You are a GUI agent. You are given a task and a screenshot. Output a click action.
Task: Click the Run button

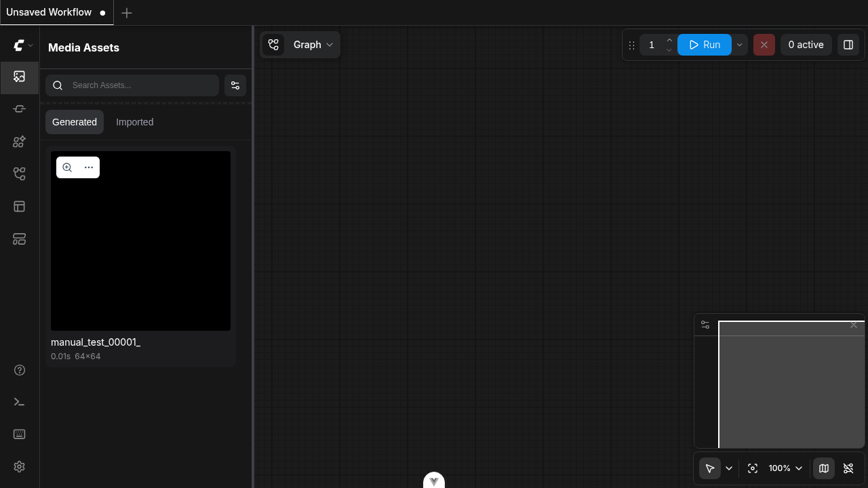click(704, 45)
